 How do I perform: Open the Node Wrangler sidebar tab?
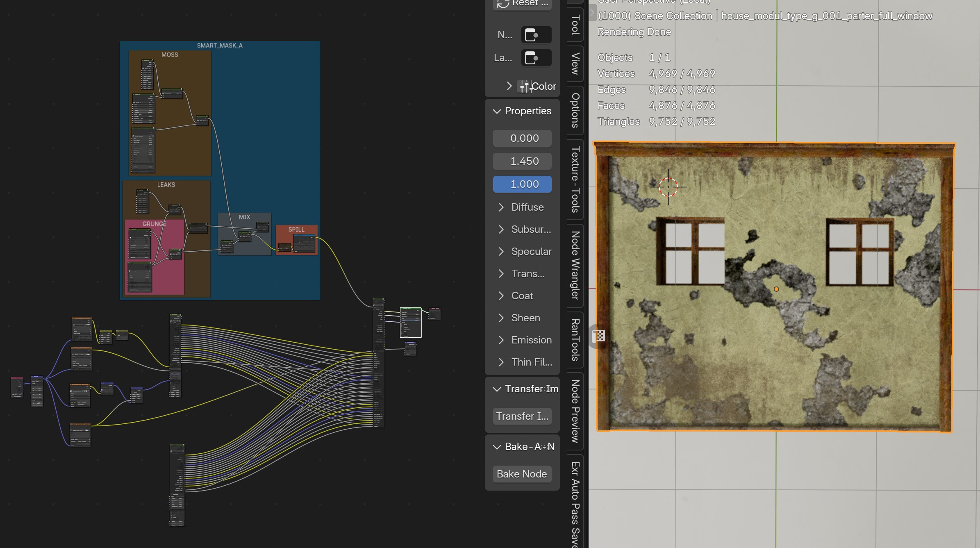click(575, 266)
